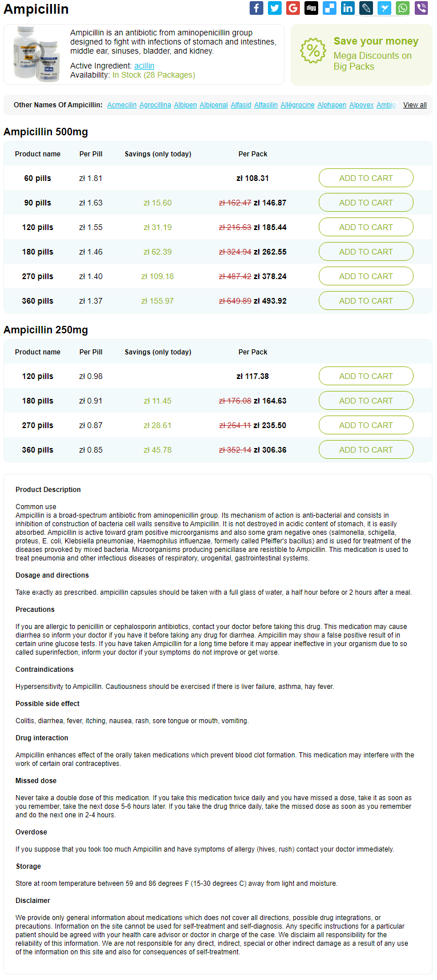Click the Twitter share icon
This screenshot has width=437, height=980.
(x=275, y=8)
